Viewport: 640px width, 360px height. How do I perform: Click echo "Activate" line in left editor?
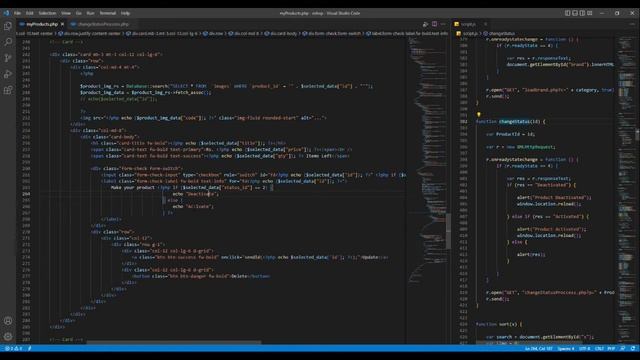click(x=193, y=207)
